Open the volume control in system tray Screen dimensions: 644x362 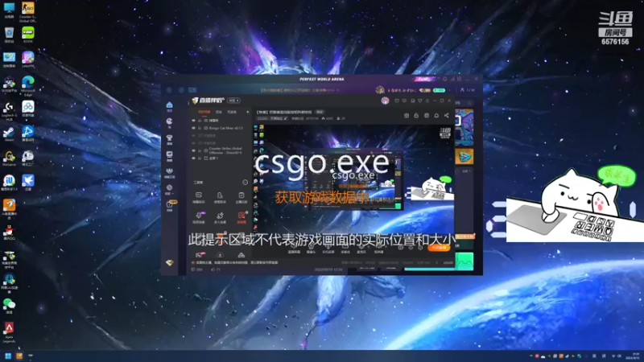619,356
